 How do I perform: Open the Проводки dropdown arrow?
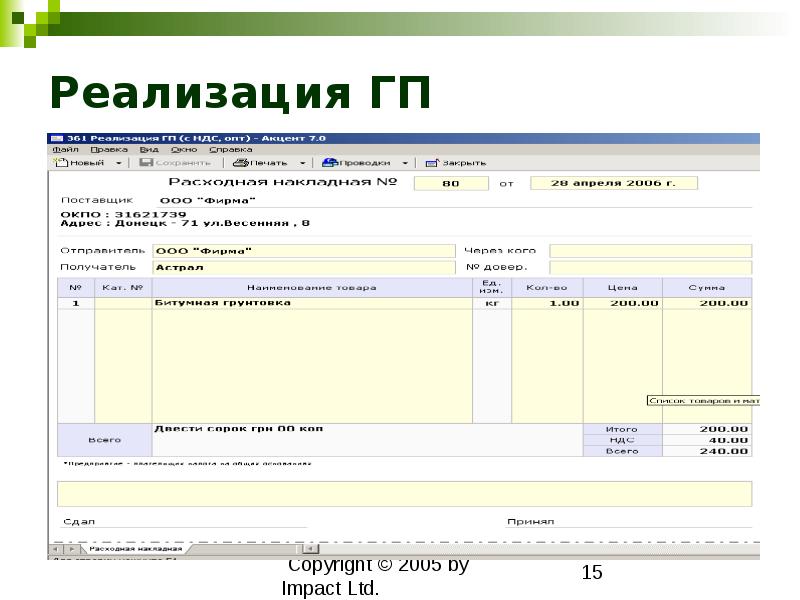[x=404, y=162]
